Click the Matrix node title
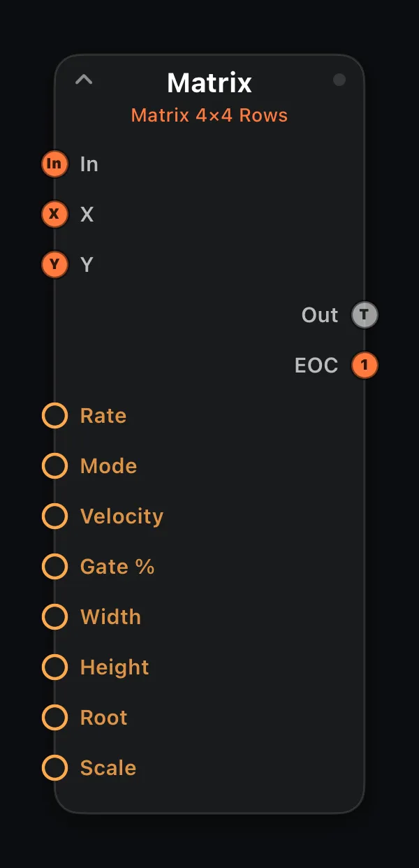 coord(209,83)
